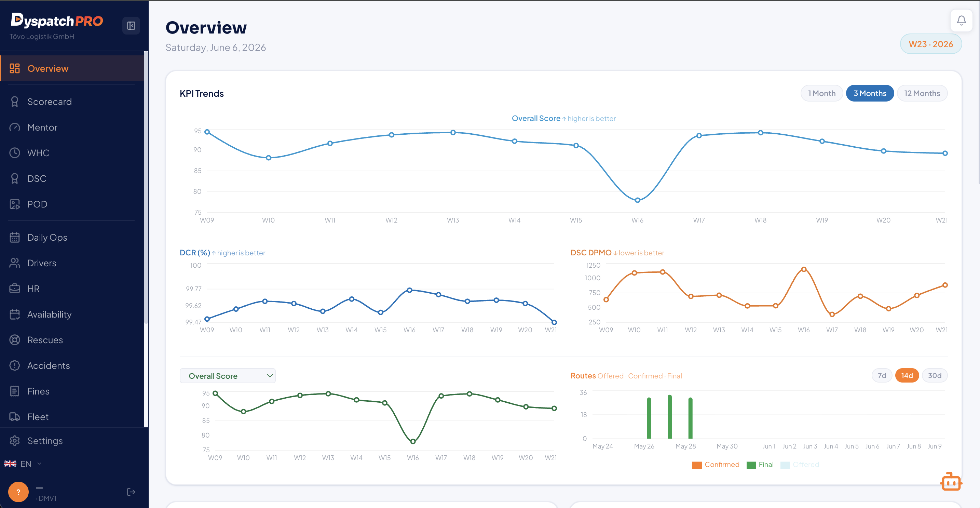Select the 1 Month range tab
Viewport: 980px width, 508px height.
[x=821, y=93]
